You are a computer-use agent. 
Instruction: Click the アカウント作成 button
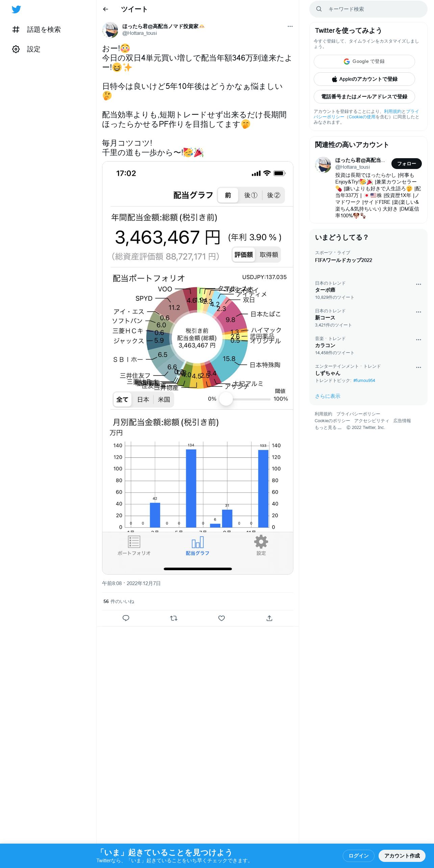(402, 855)
